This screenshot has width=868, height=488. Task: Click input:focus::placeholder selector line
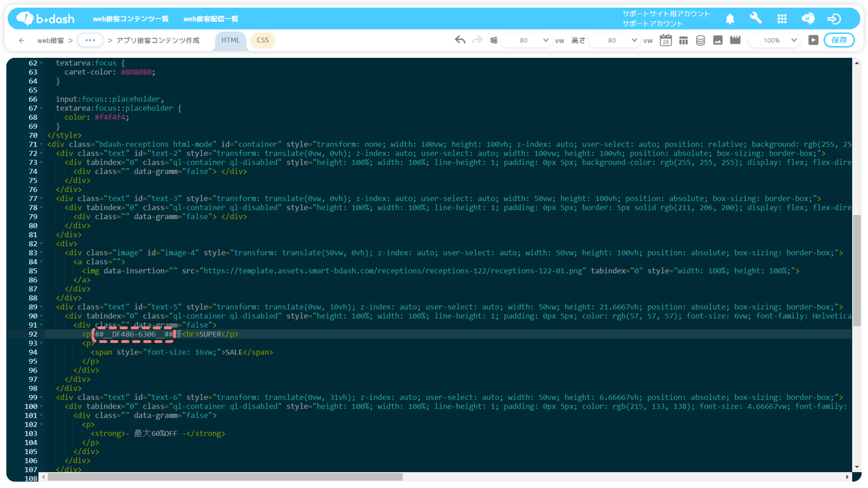tap(110, 99)
